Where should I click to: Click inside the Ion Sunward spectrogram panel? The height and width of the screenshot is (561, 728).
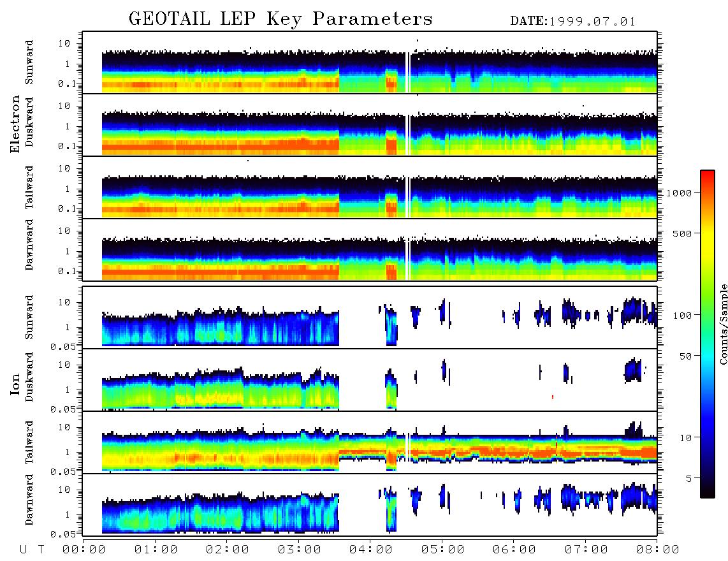pyautogui.click(x=370, y=317)
